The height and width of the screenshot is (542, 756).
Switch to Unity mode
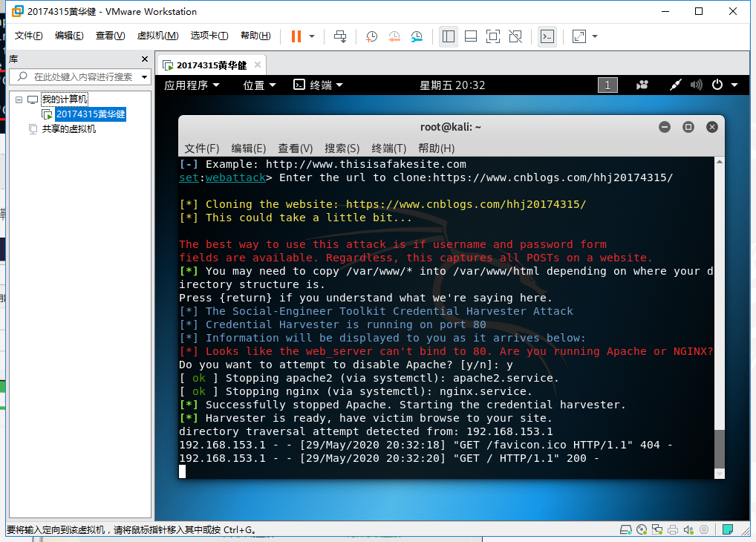click(515, 36)
